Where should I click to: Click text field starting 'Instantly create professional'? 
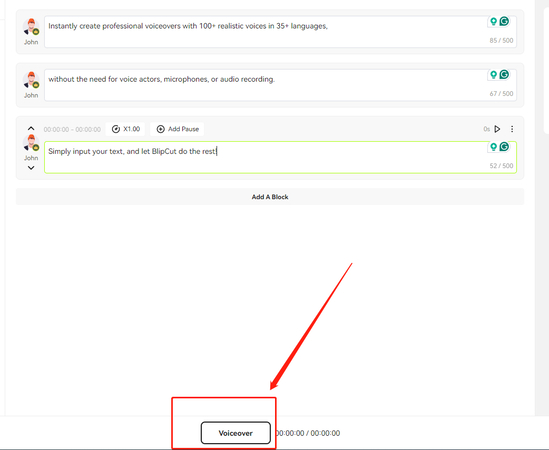tap(280, 32)
